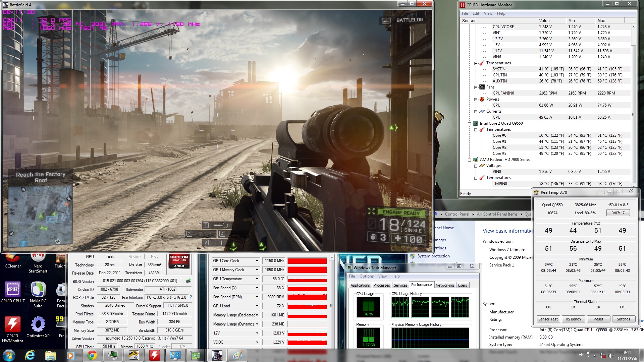
Task: Open the View menu in Hardware Monitor
Action: 488,13
